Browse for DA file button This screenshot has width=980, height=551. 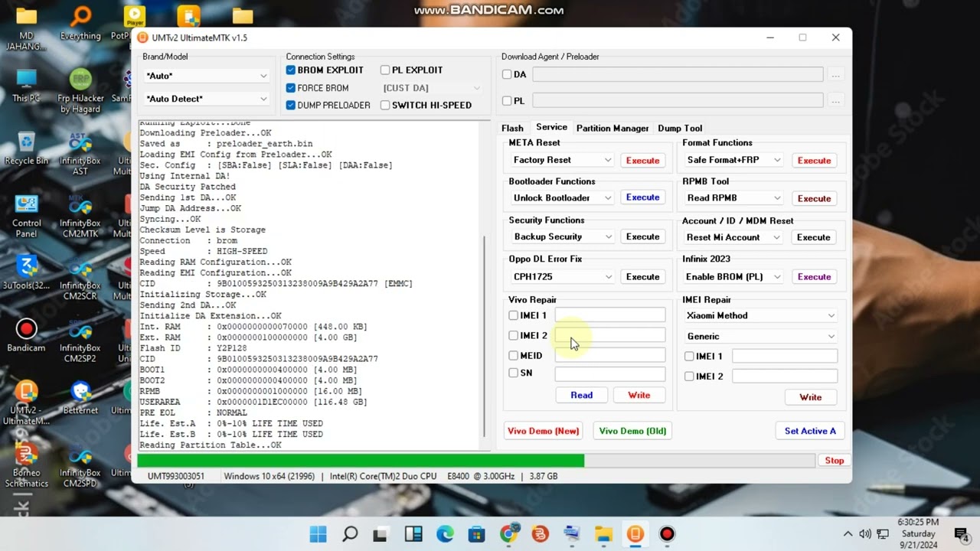835,75
